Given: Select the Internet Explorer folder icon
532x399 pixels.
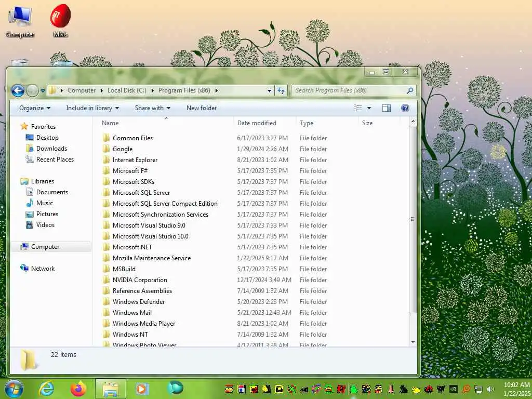Looking at the screenshot, I should (x=106, y=160).
